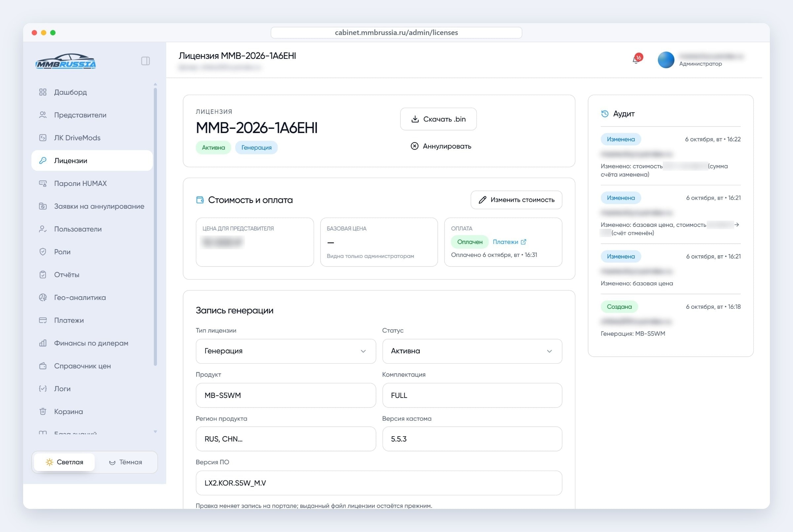The height and width of the screenshot is (532, 793).
Task: Click the Дашборд grid icon
Action: (x=42, y=92)
